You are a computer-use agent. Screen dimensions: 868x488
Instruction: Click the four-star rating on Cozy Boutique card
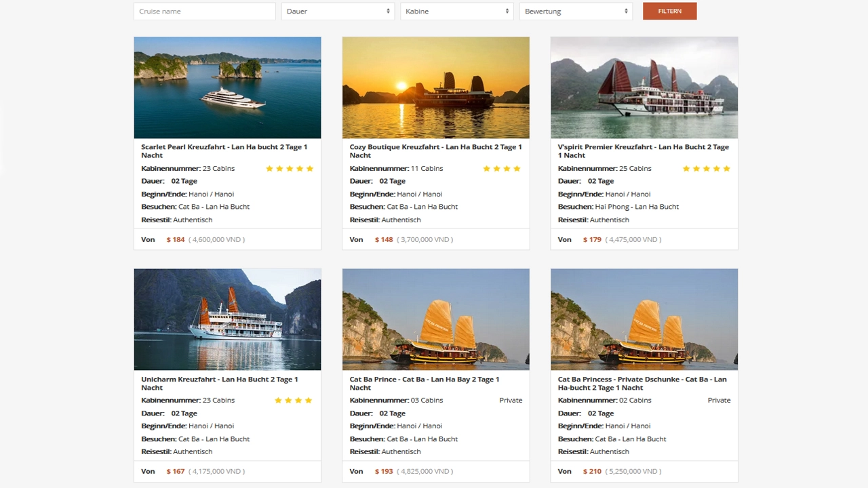(502, 168)
